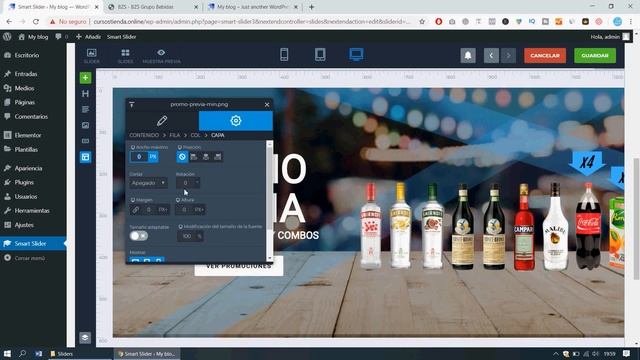Open notifications bell in editor
The image size is (640, 360).
[468, 56]
